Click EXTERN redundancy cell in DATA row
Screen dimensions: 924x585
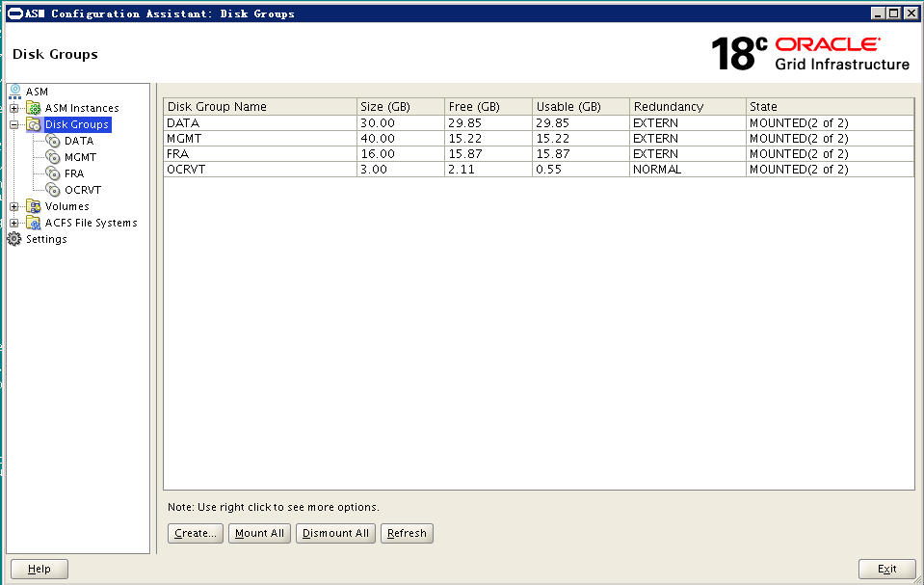tap(688, 123)
